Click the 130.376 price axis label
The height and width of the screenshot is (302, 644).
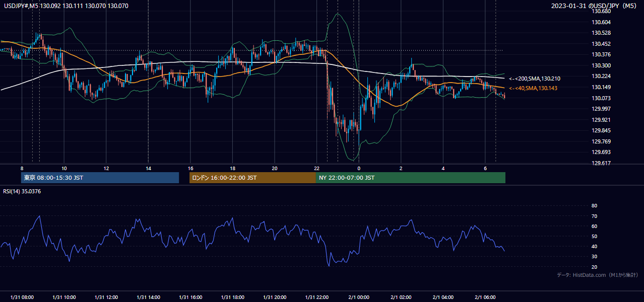(601, 54)
